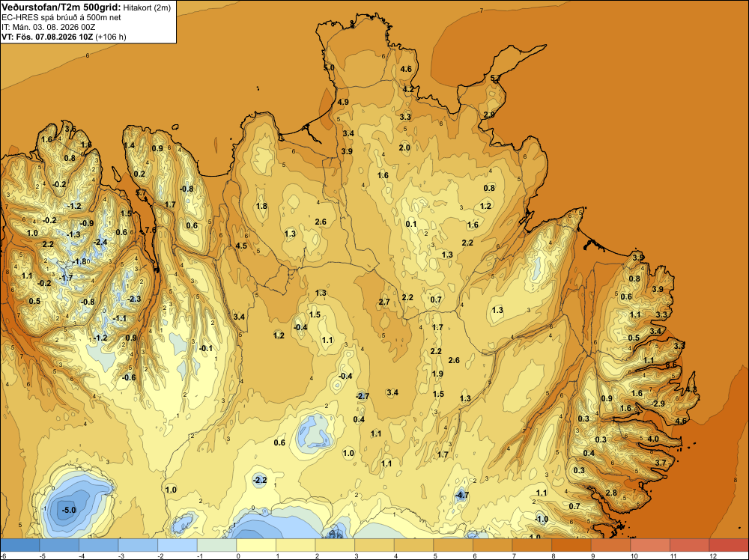Select the initial time "IT: Mán. 03. 08. 2026 00Z"

[x=48, y=27]
